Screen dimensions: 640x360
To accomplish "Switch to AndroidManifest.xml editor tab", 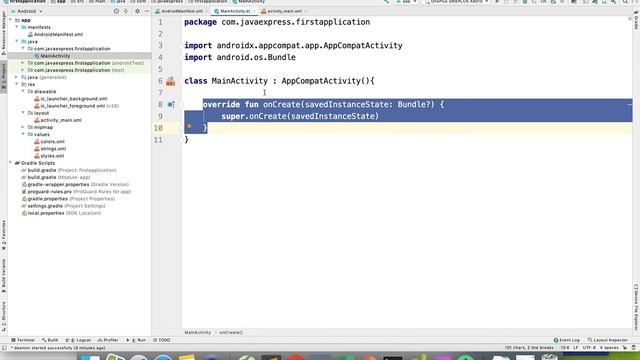I will (x=182, y=11).
